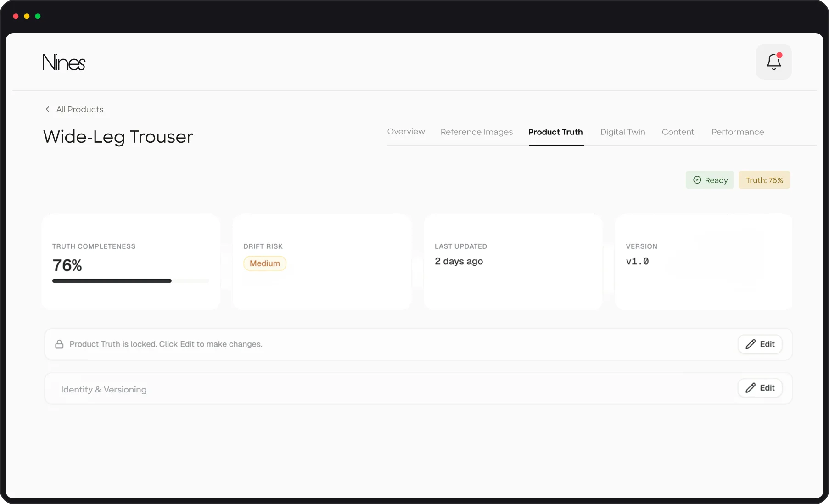Click the lock icon on the Product Truth banner
Viewport: 829px width, 504px height.
tap(59, 344)
